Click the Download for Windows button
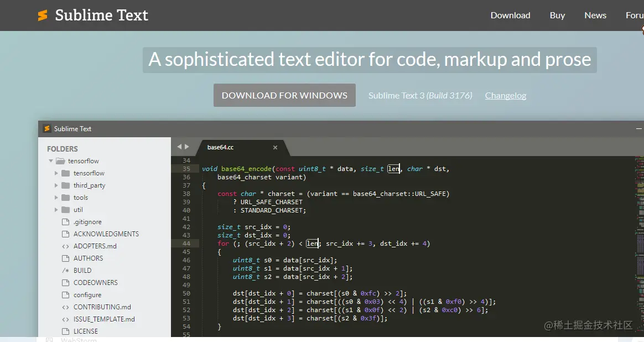Screen dimensions: 644x342 284,95
